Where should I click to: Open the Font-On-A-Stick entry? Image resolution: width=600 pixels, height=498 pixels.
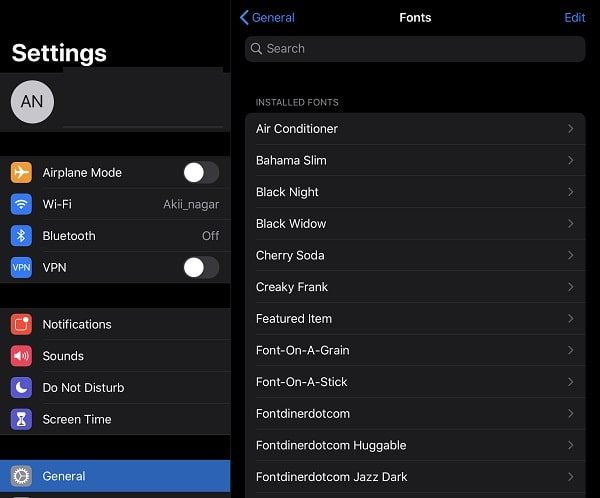(x=415, y=382)
